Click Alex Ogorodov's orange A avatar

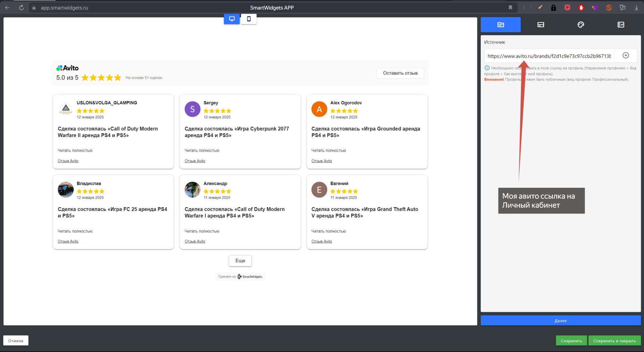[319, 109]
